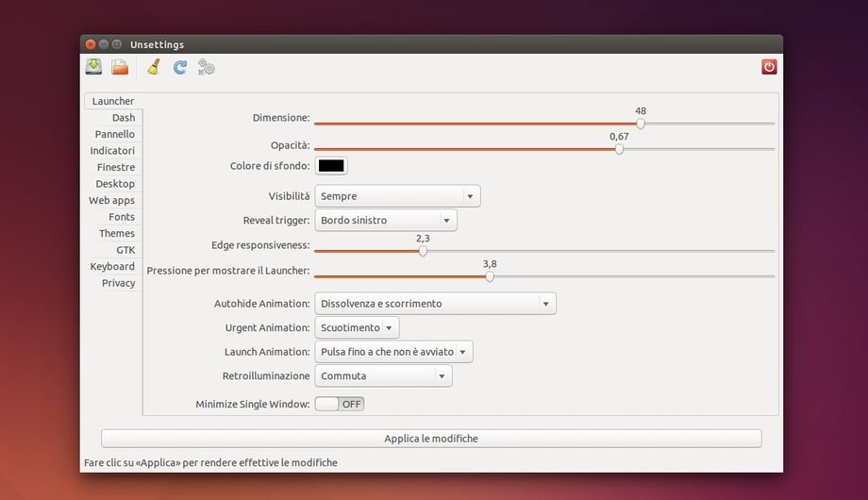Open the Visibilità dropdown set to Sempre
Screen dimensions: 868x500
click(x=397, y=196)
